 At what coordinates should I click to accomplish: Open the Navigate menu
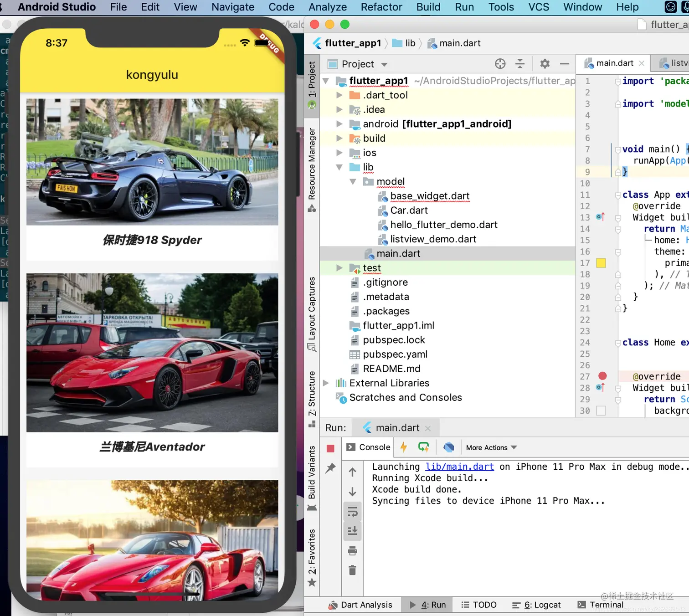233,7
